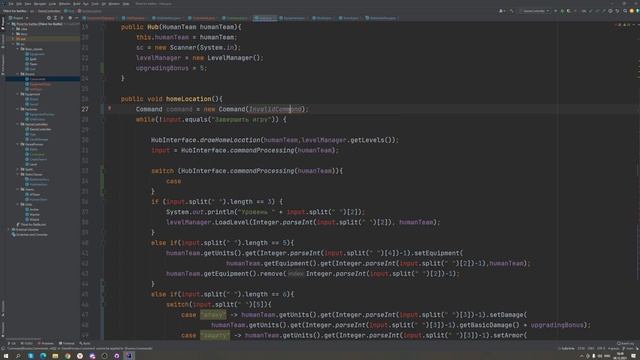Click the homeLocation method name in the code

(x=189, y=99)
